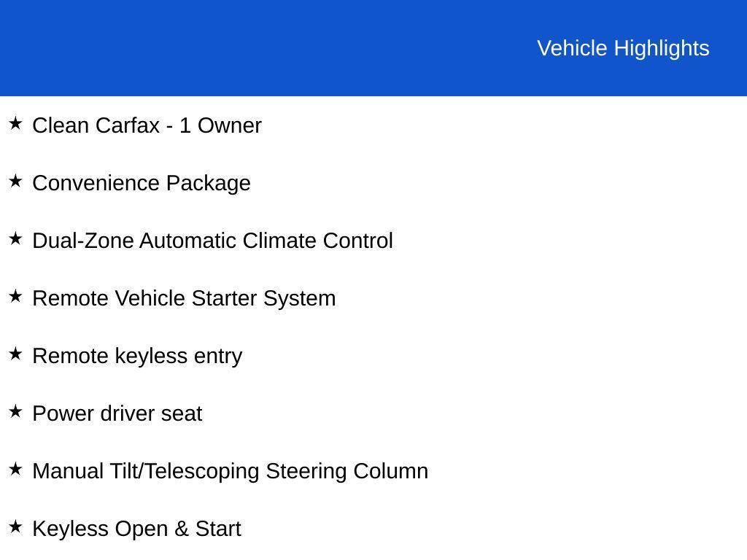Select the Clean Carfax - 1 Owner text
The width and height of the screenshot is (747, 560).
click(147, 125)
